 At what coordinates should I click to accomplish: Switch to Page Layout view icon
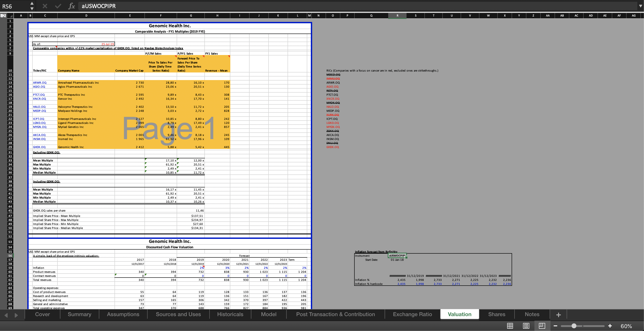526,326
